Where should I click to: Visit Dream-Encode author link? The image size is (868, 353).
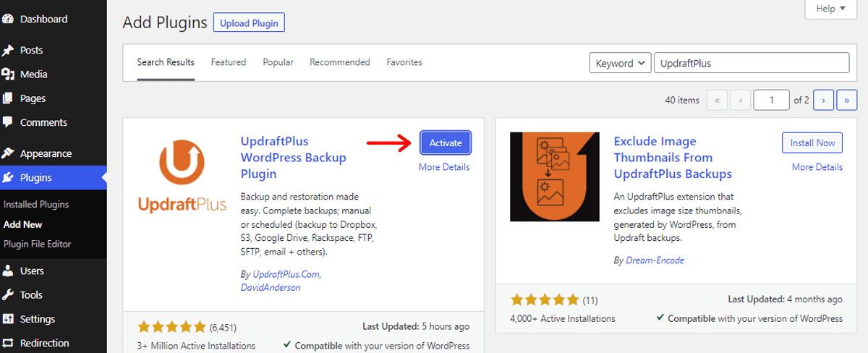(x=654, y=260)
